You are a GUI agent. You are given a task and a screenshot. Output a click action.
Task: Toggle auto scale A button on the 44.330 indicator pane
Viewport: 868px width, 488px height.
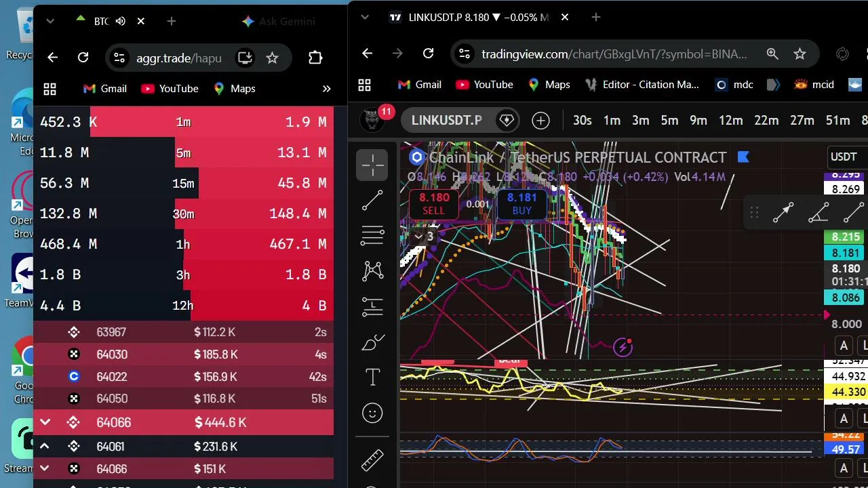[844, 418]
